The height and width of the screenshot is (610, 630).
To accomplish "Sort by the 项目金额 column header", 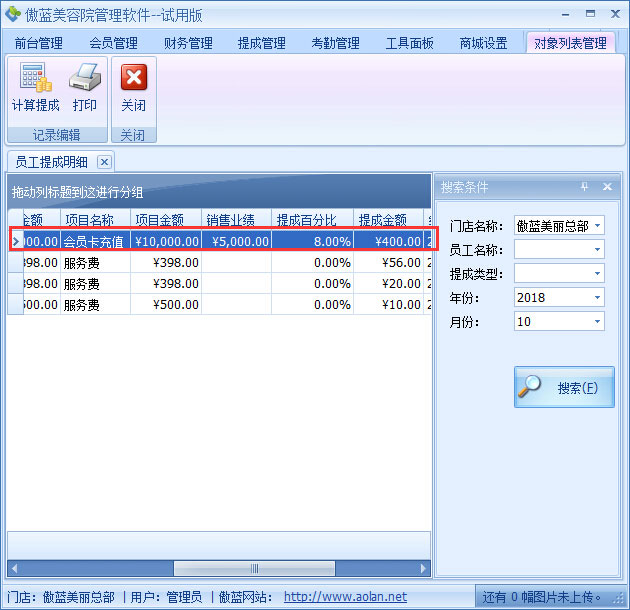I will click(x=166, y=219).
